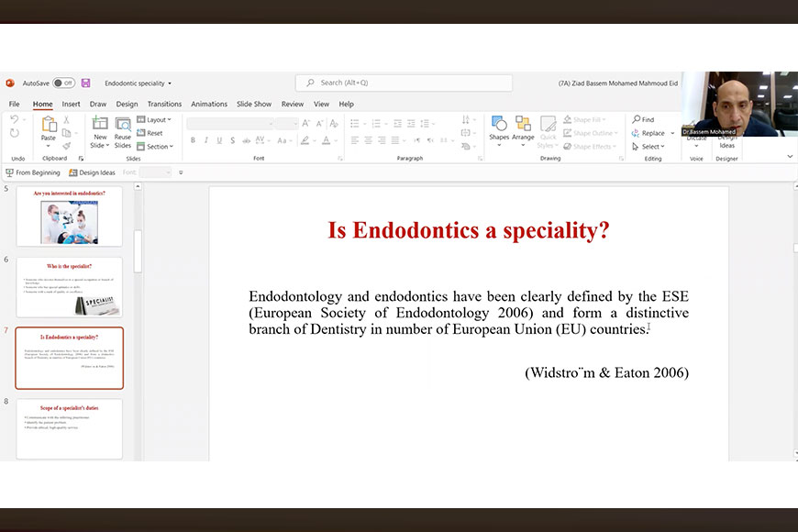Image resolution: width=798 pixels, height=532 pixels.
Task: Toggle Align Left paragraph alignment
Action: (355, 140)
